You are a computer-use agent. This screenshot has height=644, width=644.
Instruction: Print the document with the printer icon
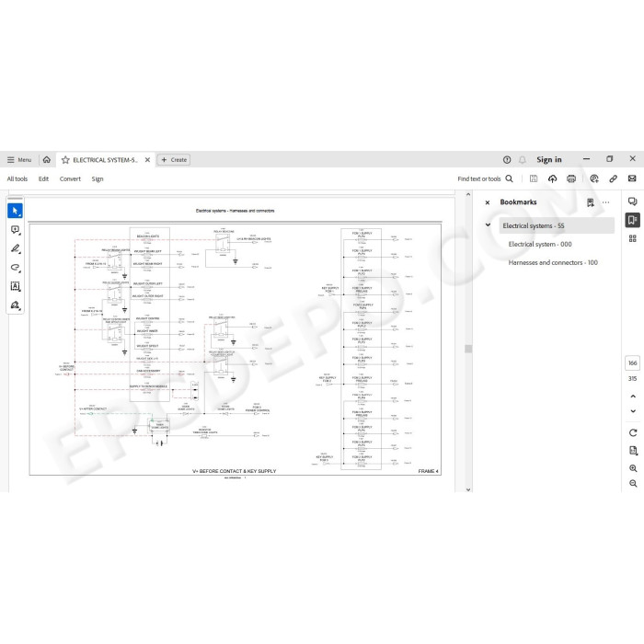571,178
